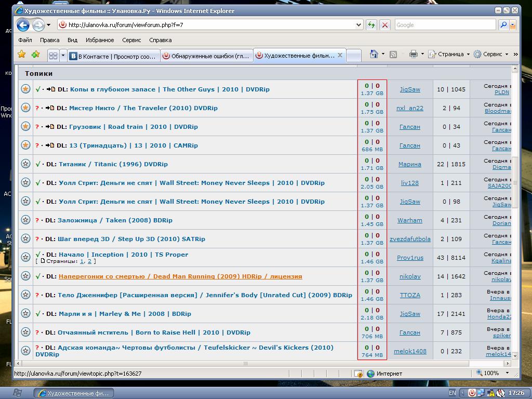The height and width of the screenshot is (399, 532).
Task: Switch to В Контакте tab
Action: pos(114,56)
